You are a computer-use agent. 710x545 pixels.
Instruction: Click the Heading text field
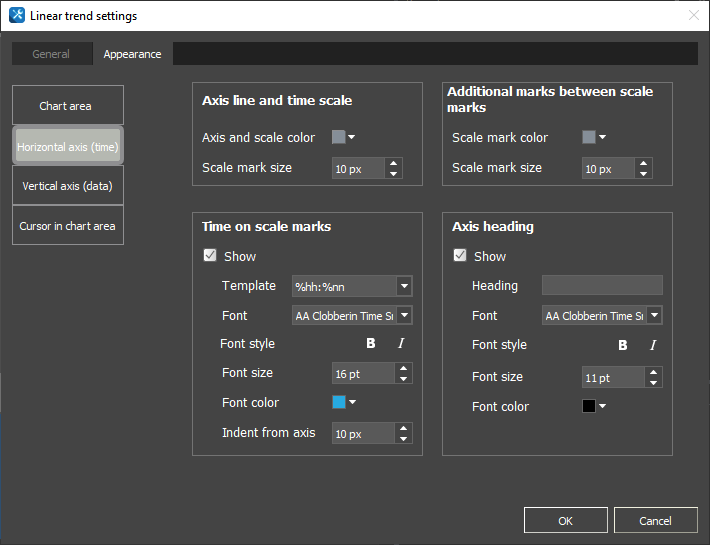click(x=602, y=286)
